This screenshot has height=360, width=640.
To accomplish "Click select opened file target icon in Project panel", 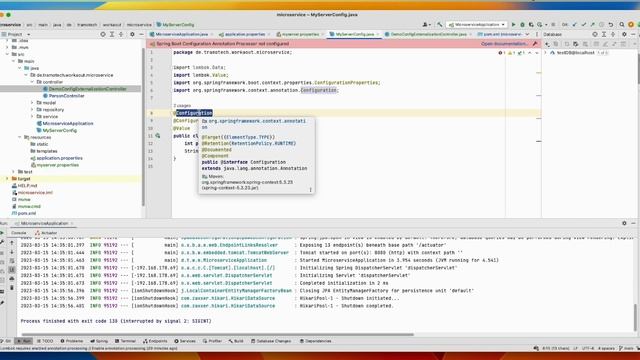I will coord(103,34).
